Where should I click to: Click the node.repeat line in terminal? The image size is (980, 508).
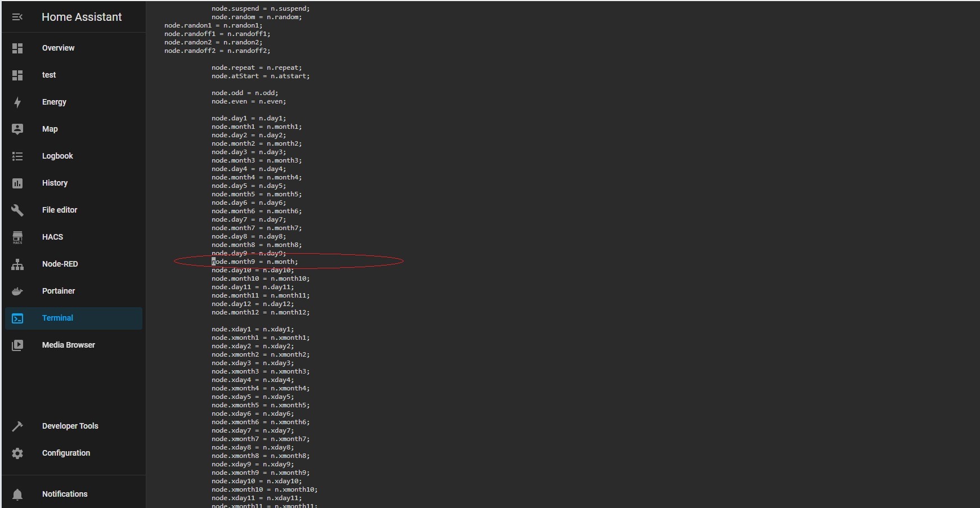(x=256, y=68)
